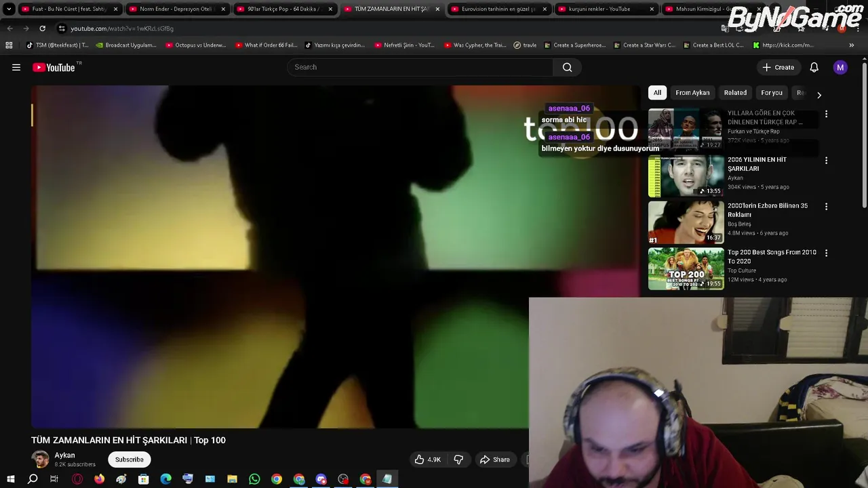The image size is (868, 488).
Task: Open options for 2006 YILININ EN HİT ŞARKILARI
Action: pyautogui.click(x=826, y=161)
